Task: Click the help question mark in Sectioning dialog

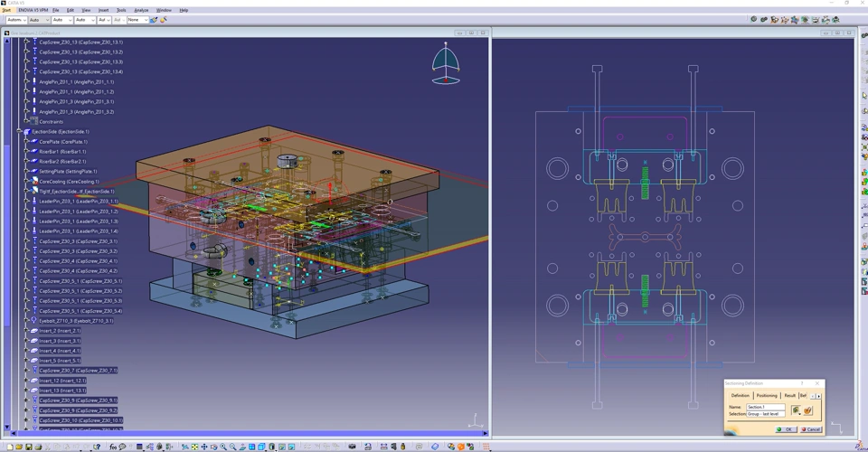Action: tap(802, 383)
